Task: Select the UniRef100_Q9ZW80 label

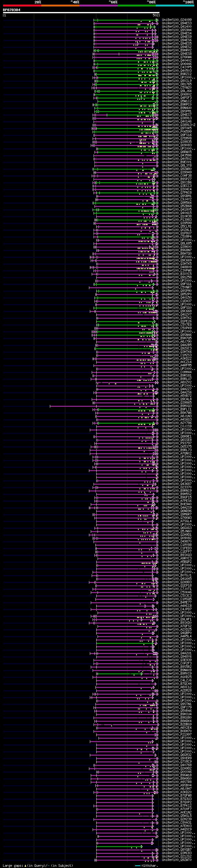Action: tap(177, 169)
